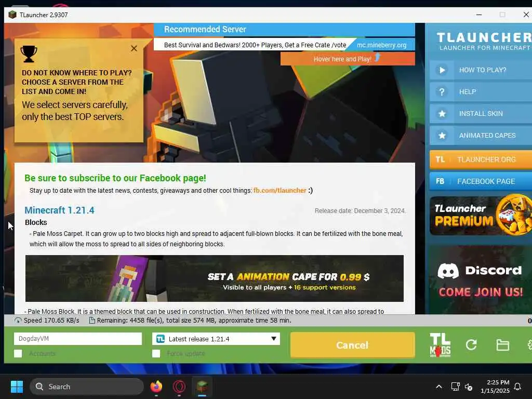
Task: Click the Release date December 3, 2024 text
Action: pos(360,211)
